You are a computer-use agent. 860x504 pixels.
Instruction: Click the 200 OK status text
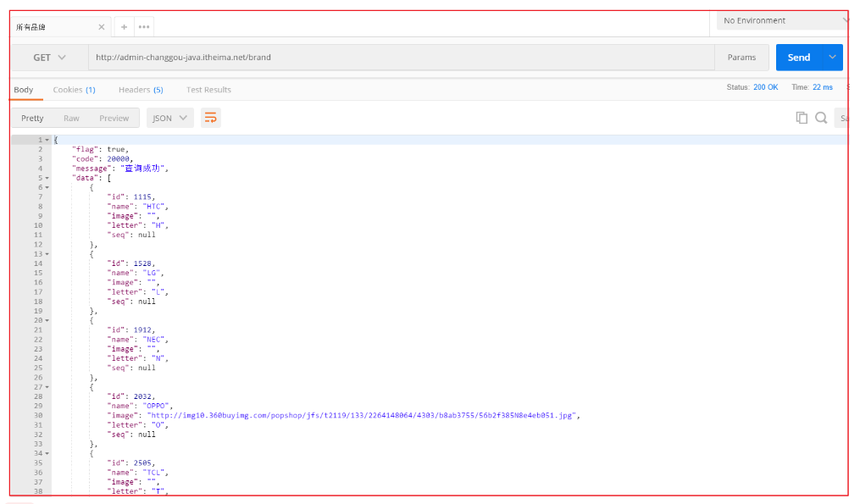click(766, 87)
